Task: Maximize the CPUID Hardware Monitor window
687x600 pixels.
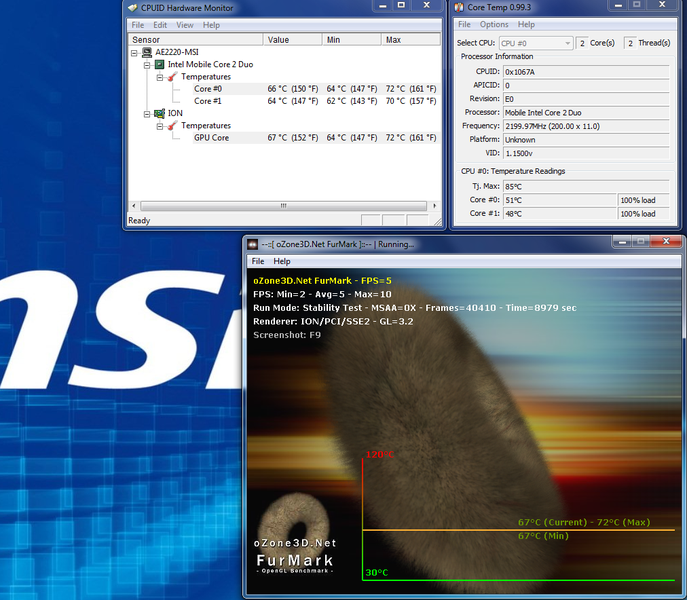Action: tap(401, 5)
